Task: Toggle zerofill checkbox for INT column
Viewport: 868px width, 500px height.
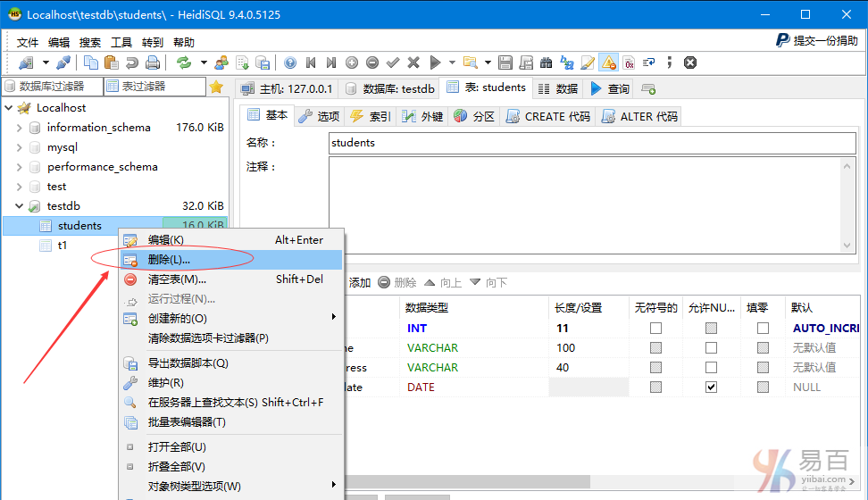Action: click(763, 329)
